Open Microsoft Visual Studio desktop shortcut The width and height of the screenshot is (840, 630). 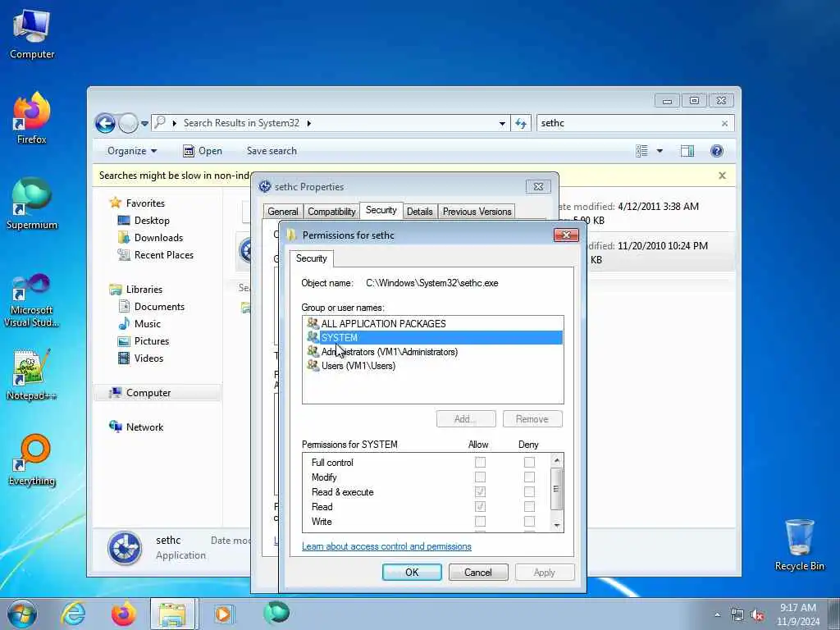click(x=32, y=300)
